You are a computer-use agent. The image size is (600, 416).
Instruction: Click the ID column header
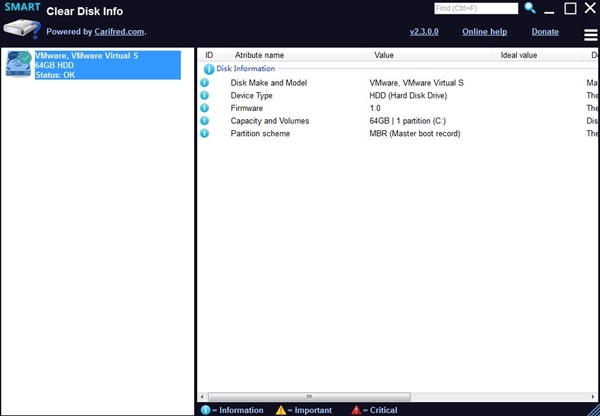tap(212, 55)
